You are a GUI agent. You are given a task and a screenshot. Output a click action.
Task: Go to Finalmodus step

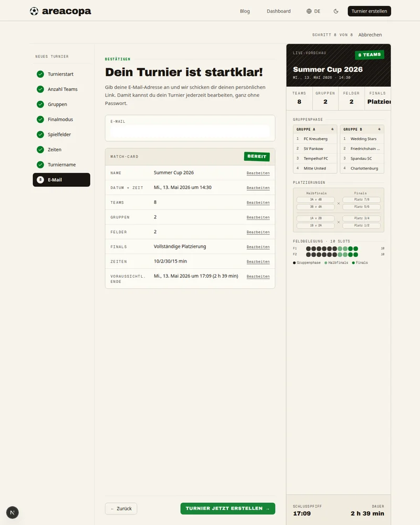[x=61, y=119]
